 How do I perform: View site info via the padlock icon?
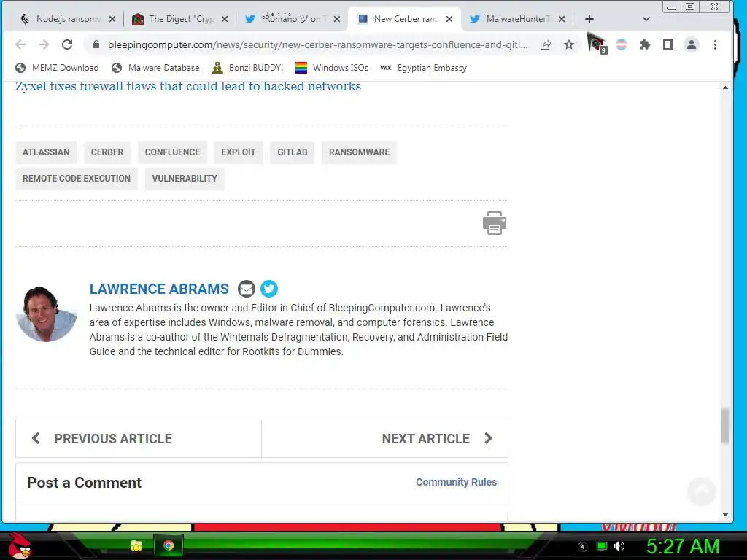point(96,44)
